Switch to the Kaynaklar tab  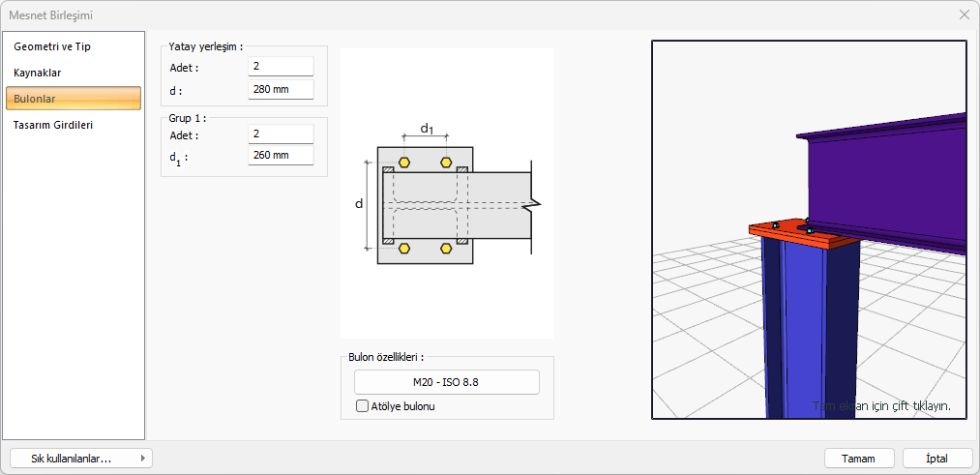[x=38, y=73]
